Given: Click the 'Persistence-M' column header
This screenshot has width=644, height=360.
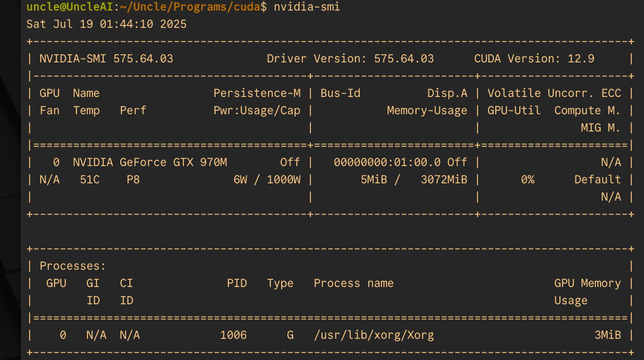Looking at the screenshot, I should click(x=257, y=93).
